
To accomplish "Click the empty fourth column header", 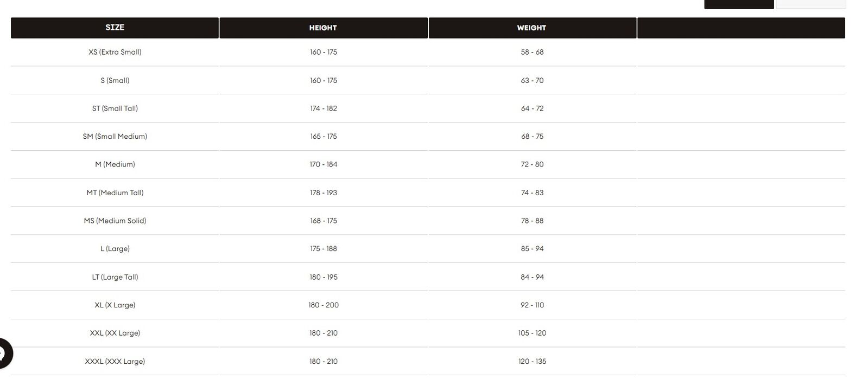I will pyautogui.click(x=741, y=28).
